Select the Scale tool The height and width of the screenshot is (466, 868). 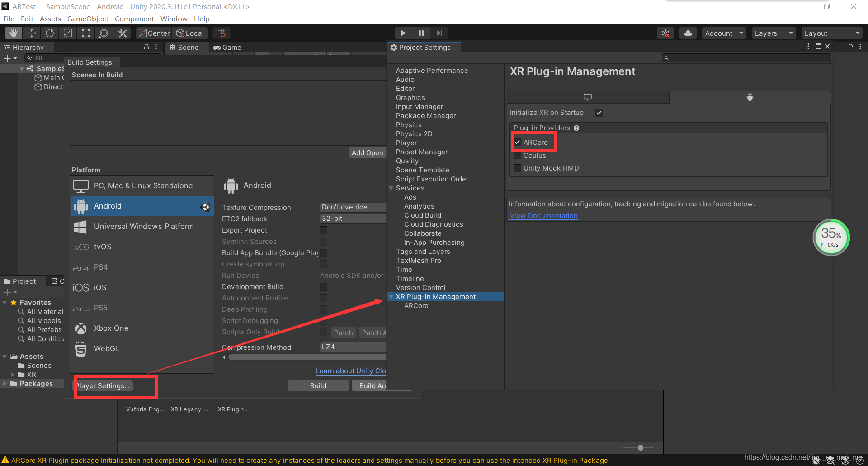click(x=68, y=33)
